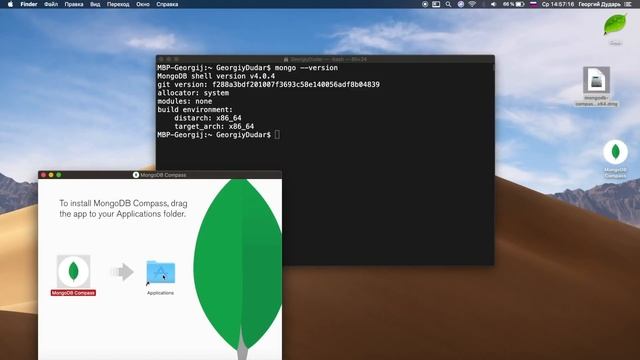Click the MongoDB leaf icon in Compass window title

(x=136, y=175)
